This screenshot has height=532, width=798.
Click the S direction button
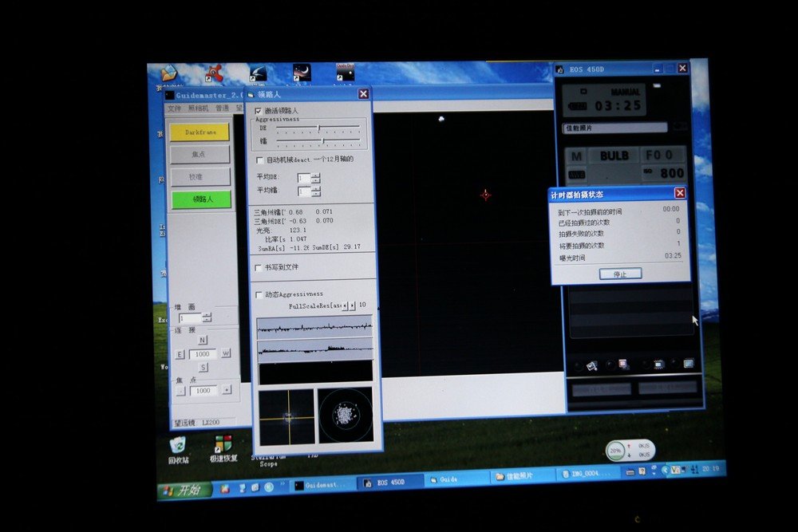pos(203,367)
